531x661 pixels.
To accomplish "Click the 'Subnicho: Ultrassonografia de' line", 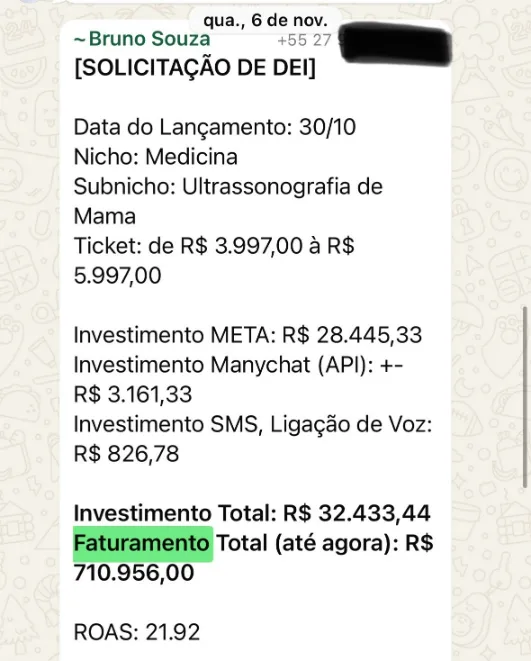I will [228, 187].
